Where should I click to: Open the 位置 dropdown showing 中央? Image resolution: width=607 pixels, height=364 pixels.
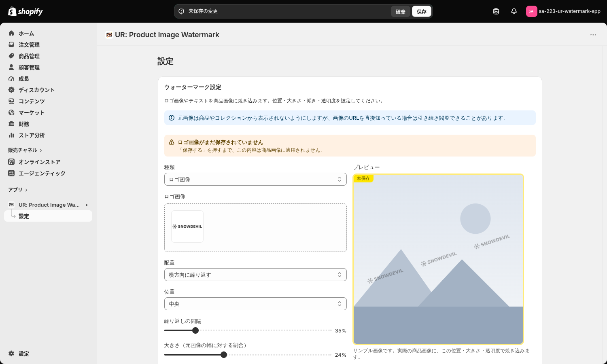click(255, 304)
